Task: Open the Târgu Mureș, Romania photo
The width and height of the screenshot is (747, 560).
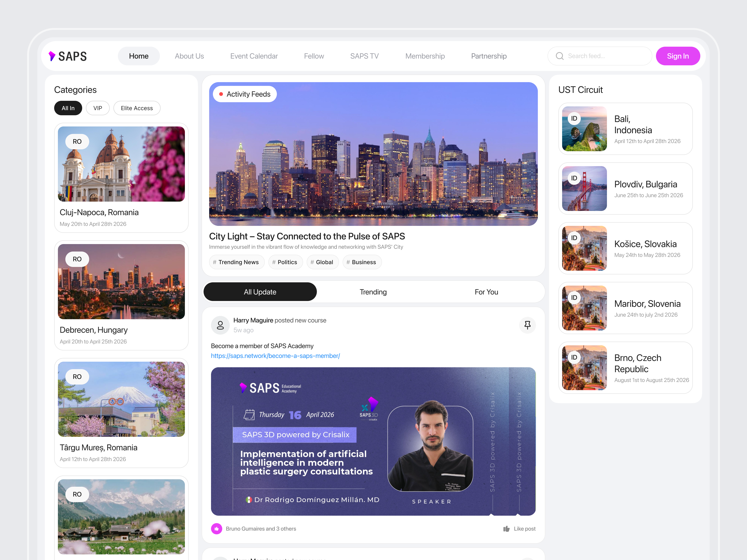Action: [121, 399]
